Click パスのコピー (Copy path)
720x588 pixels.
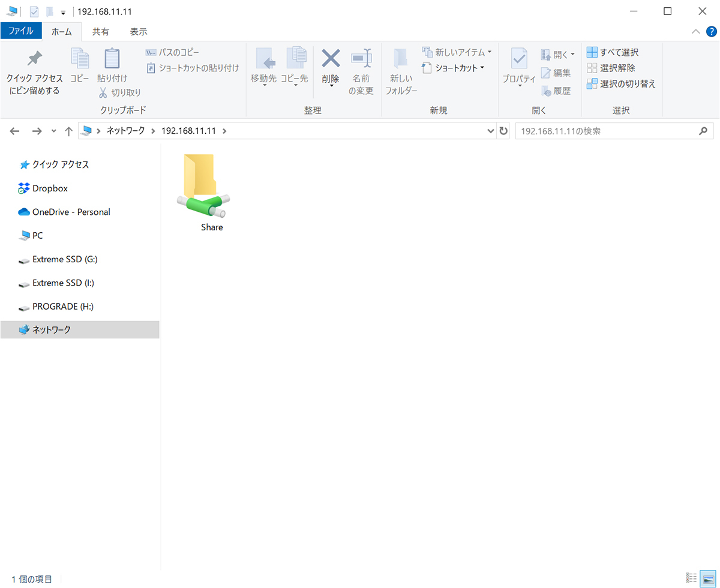[x=173, y=53]
